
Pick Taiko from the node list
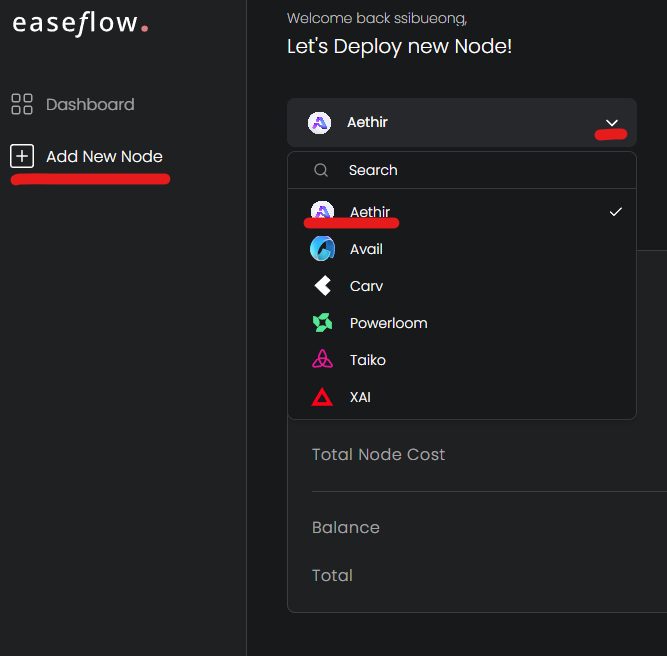462,360
